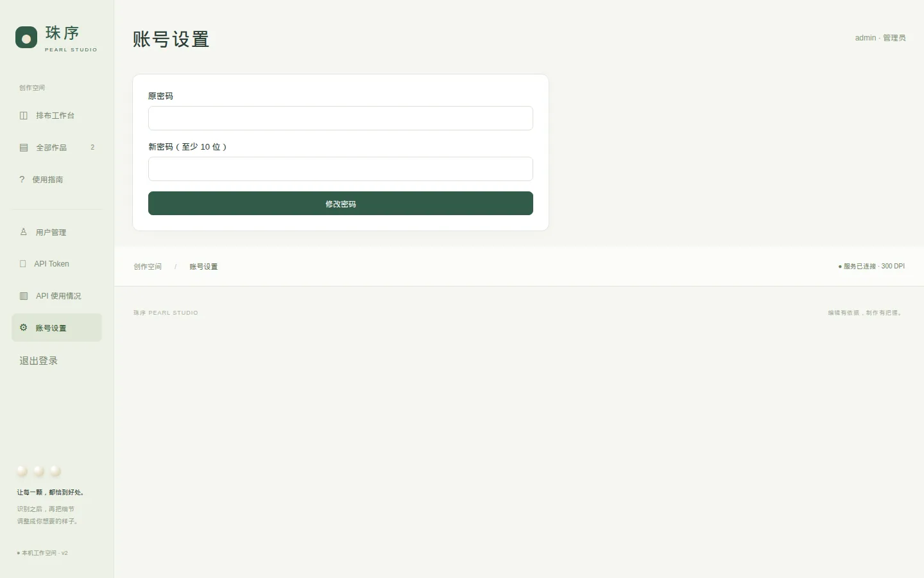Click the 珠序 PEARL STUDIO footer text

pyautogui.click(x=166, y=313)
